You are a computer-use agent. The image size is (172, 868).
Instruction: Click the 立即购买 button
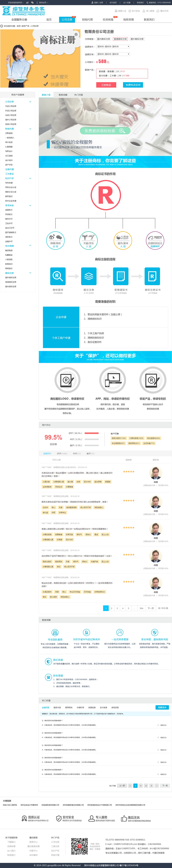(x=106, y=85)
